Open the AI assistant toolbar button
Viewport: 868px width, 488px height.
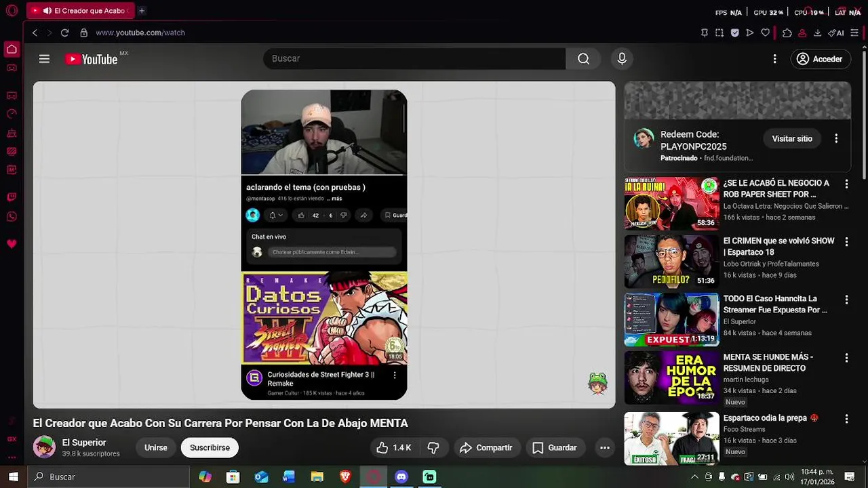pyautogui.click(x=836, y=33)
